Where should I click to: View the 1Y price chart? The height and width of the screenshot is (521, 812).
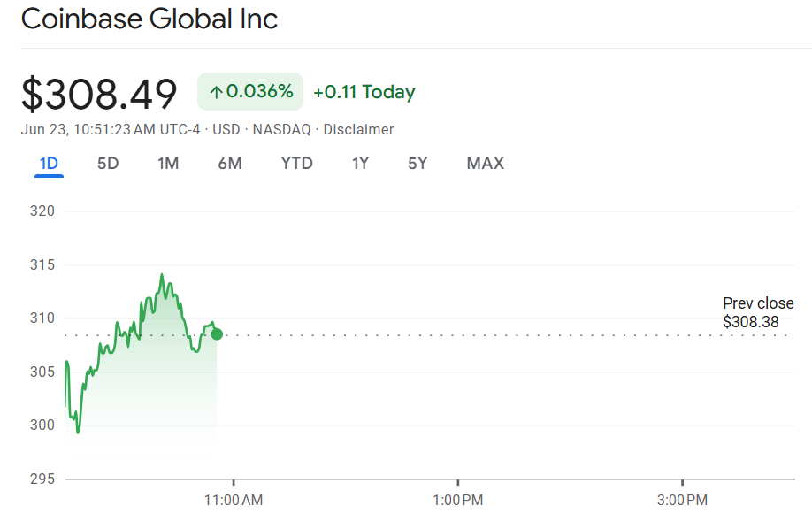click(x=360, y=164)
